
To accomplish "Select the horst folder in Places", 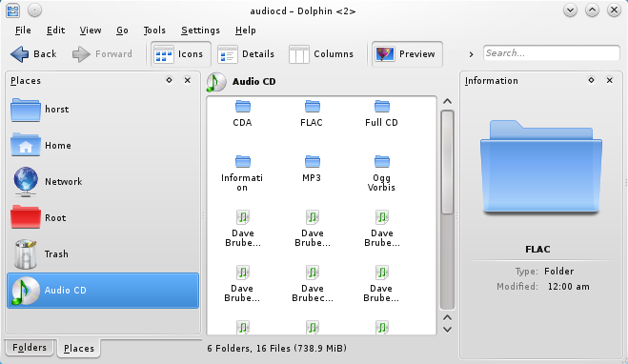I will click(103, 110).
